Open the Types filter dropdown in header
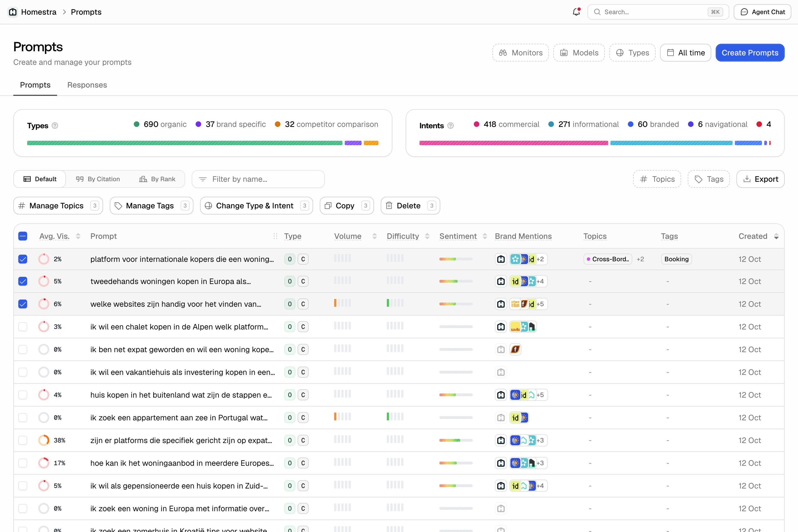798x532 pixels. coord(632,53)
